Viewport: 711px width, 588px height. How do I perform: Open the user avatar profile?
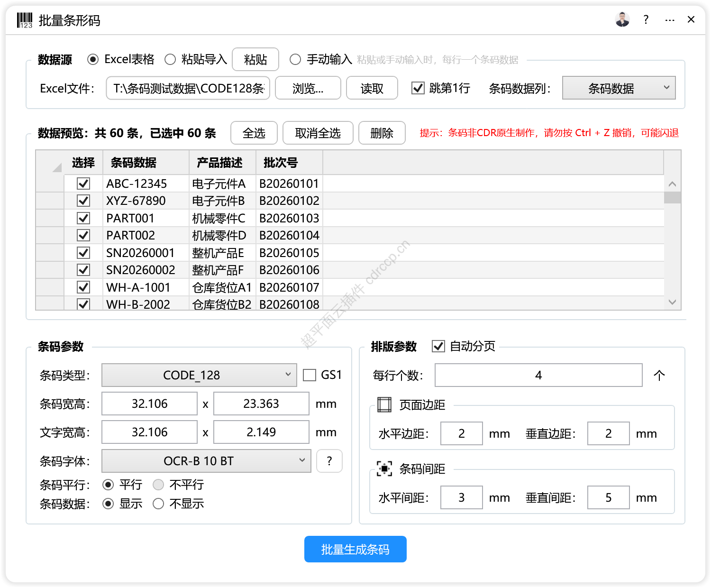tap(622, 19)
